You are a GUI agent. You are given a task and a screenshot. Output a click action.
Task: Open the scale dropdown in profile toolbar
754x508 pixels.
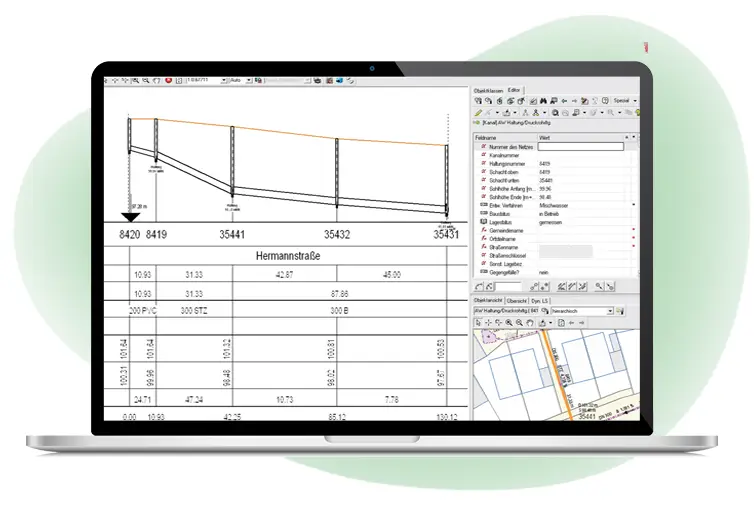point(200,79)
